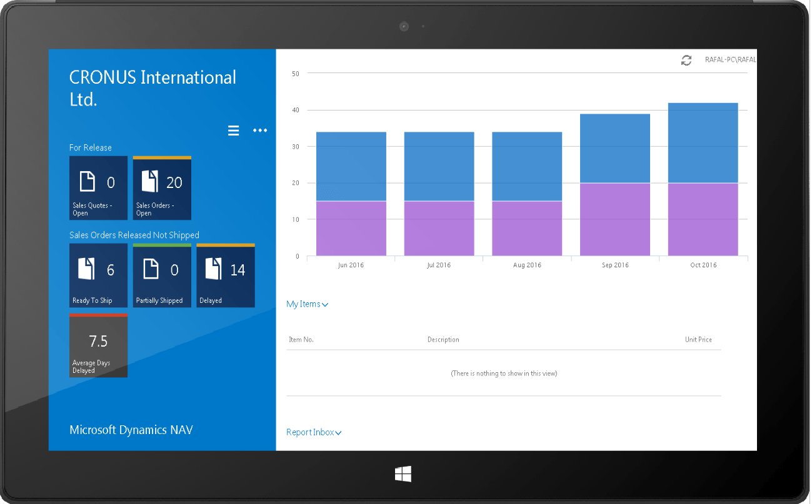This screenshot has width=812, height=504.
Task: Click the Sep 2016 axis label
Action: (615, 265)
